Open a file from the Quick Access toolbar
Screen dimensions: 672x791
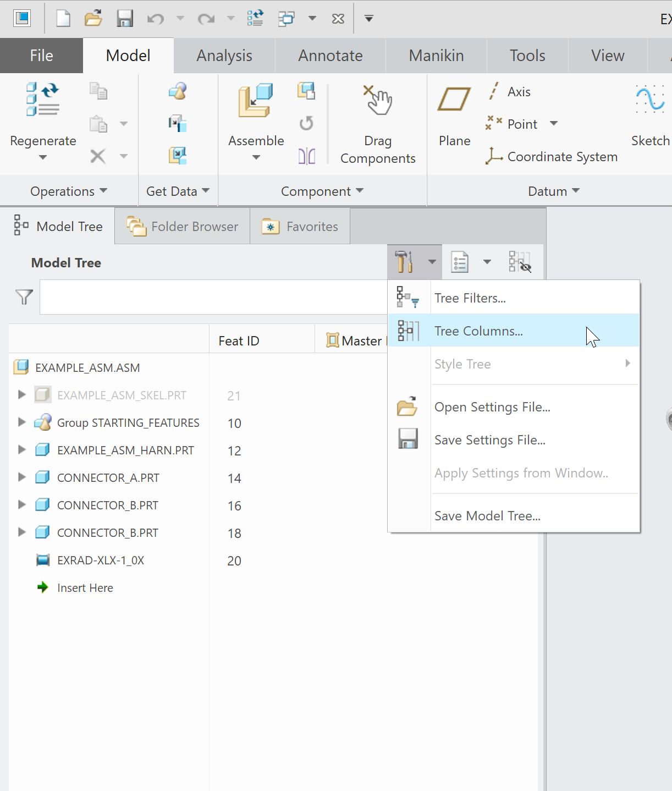(x=93, y=18)
